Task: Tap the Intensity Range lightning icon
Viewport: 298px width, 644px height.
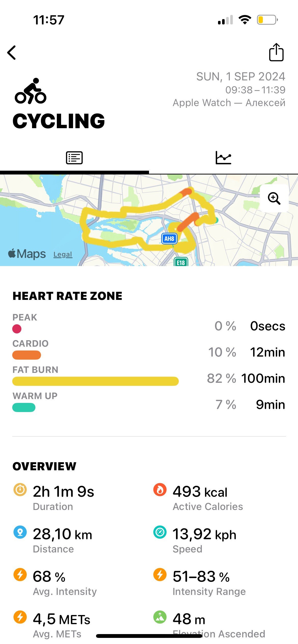Action: pos(160,574)
